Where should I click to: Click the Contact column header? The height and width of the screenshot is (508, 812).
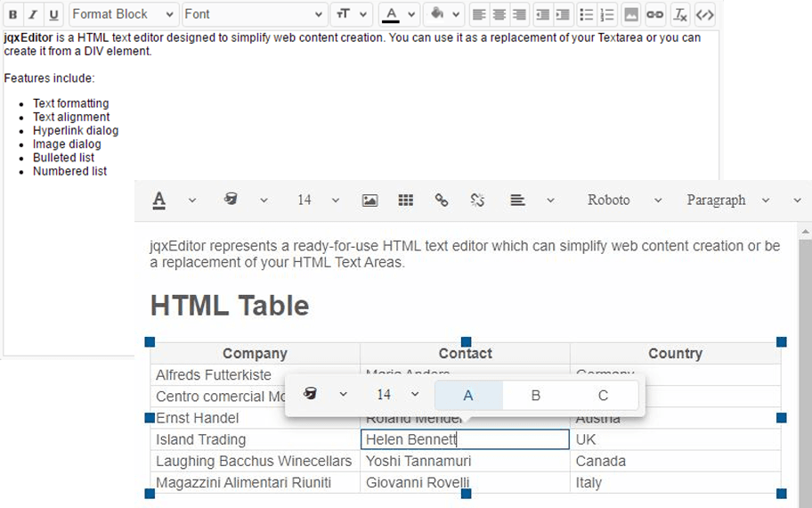465,354
